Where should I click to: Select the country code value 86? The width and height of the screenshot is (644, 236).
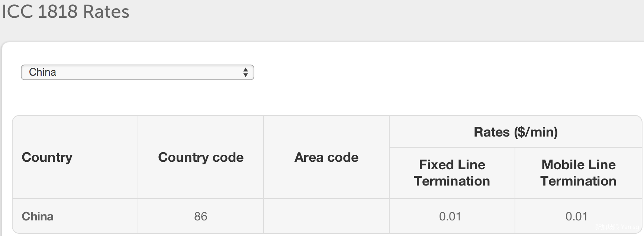[x=201, y=216]
